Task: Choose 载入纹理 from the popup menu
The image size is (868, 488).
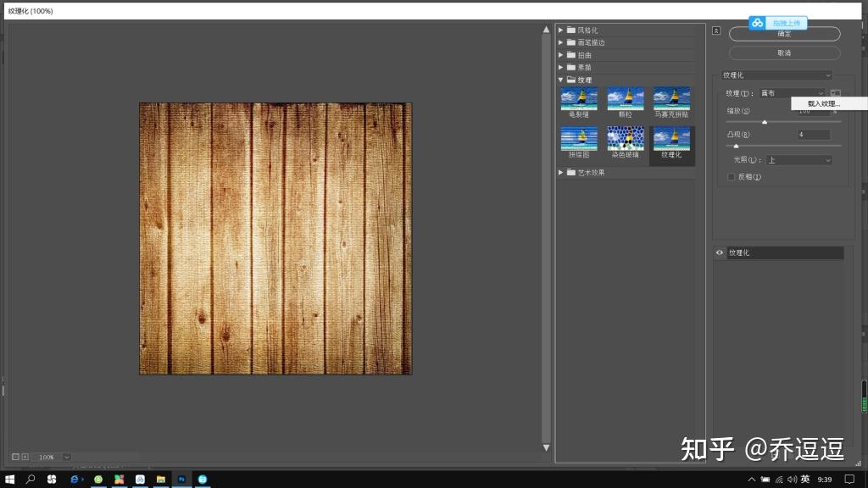Action: (x=823, y=103)
